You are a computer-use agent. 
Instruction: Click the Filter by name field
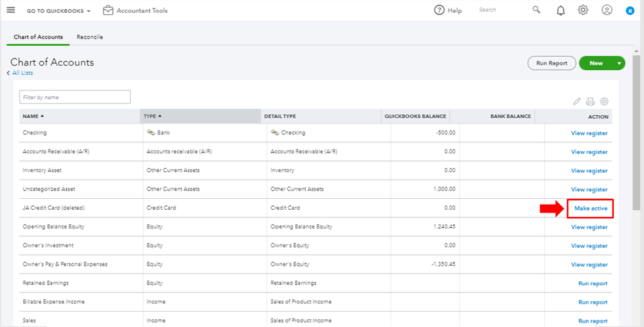pos(75,97)
